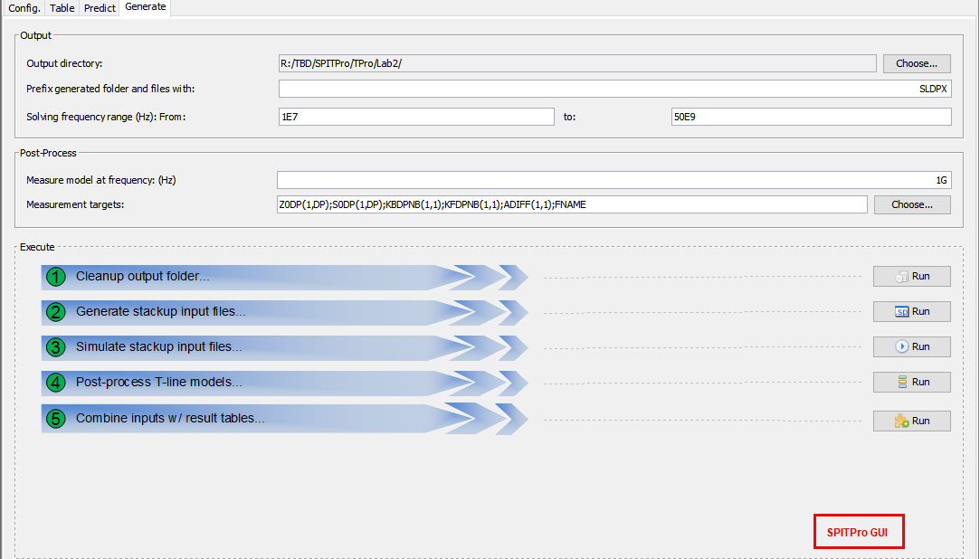Image resolution: width=980 pixels, height=559 pixels.
Task: Click the green step 3 circle icon
Action: point(56,347)
